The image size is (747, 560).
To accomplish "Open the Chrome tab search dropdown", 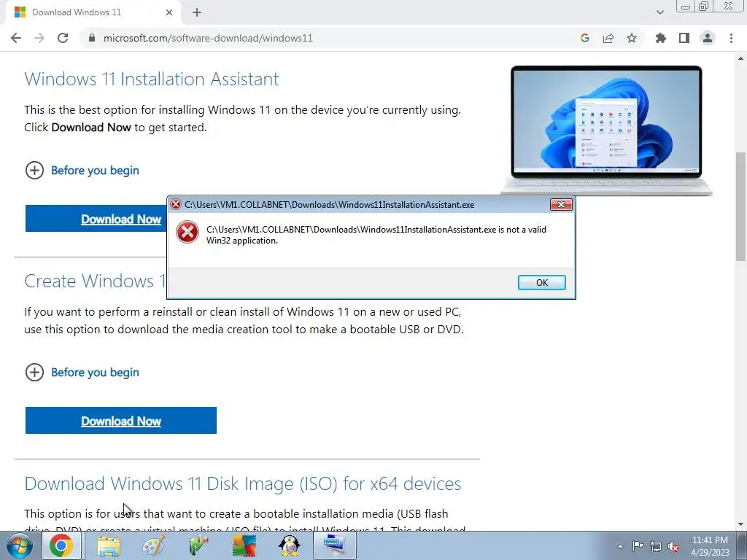I will click(x=659, y=12).
